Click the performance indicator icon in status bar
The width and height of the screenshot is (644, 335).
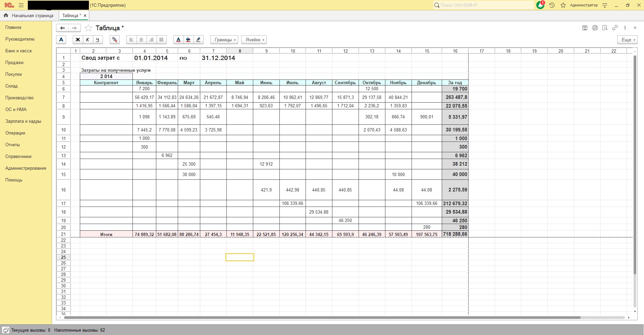(x=6, y=330)
